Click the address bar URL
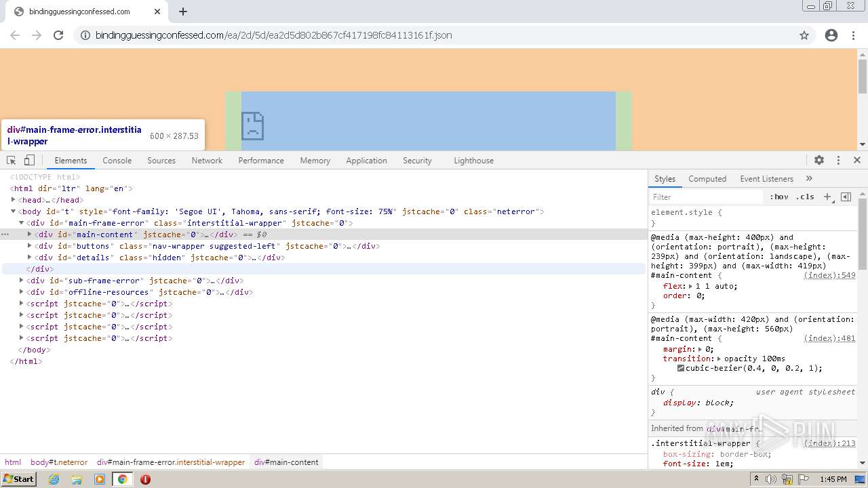Viewport: 868px width, 488px height. 273,35
